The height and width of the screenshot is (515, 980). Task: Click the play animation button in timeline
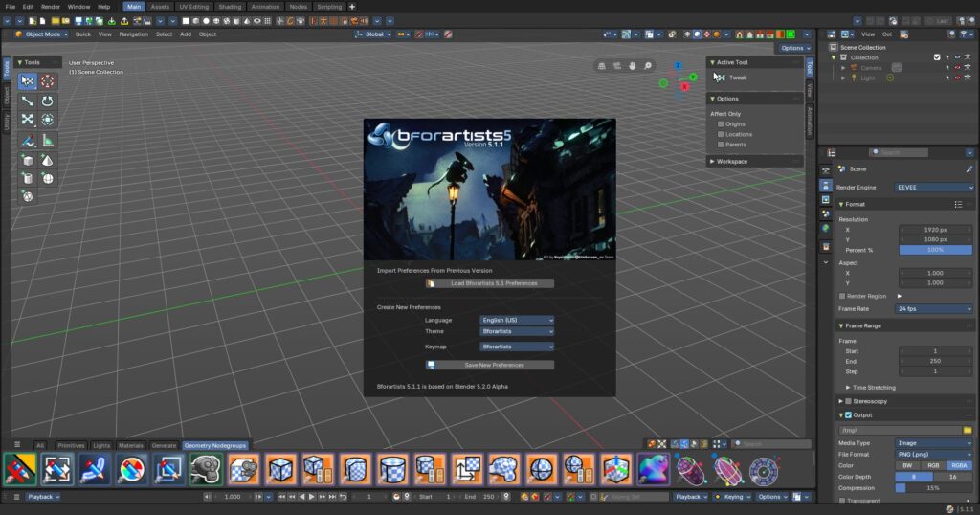point(312,497)
